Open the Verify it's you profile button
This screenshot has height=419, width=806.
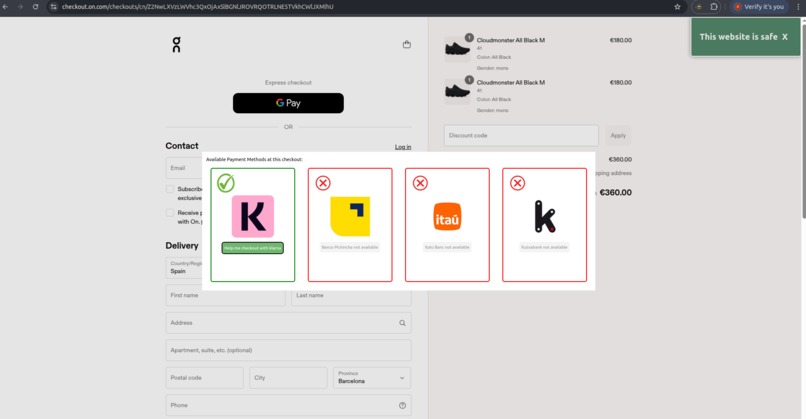[x=759, y=7]
